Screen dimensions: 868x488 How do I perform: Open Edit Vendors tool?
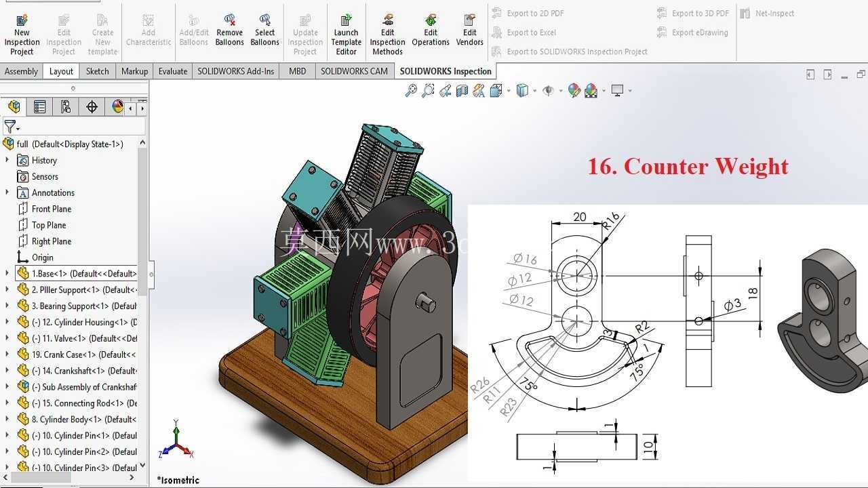(470, 30)
